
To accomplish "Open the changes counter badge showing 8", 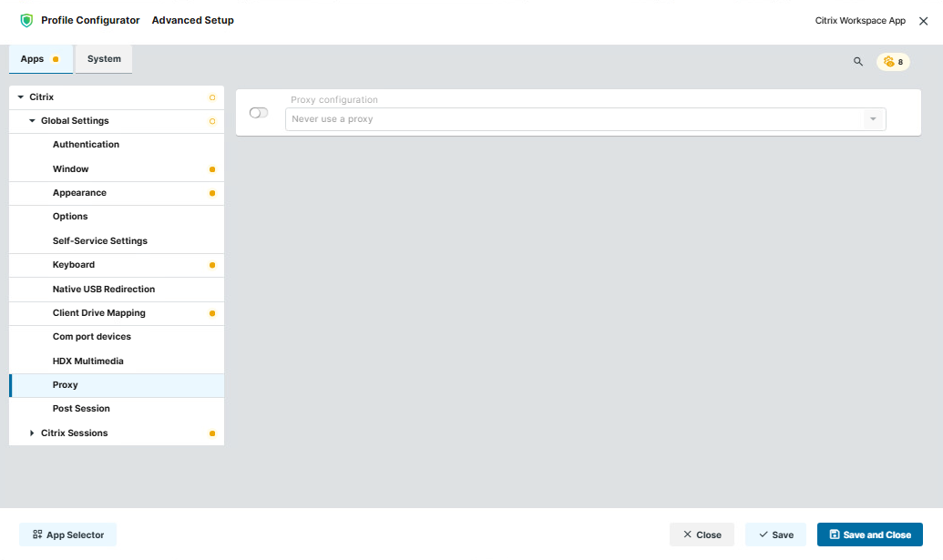I will pos(893,62).
